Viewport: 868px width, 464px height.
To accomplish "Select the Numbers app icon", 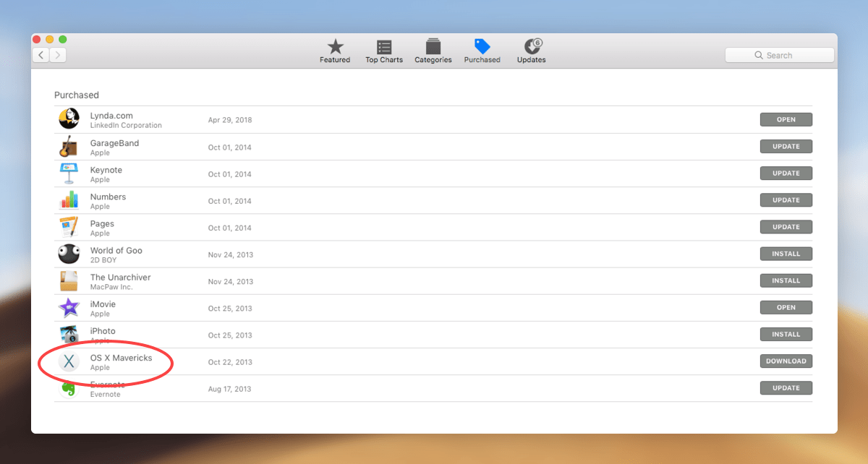I will [x=69, y=200].
